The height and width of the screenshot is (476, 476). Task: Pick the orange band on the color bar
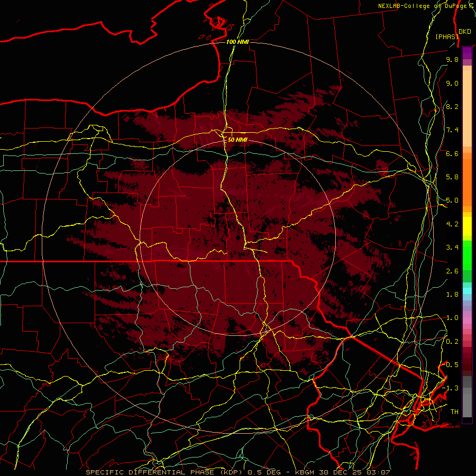coord(467,182)
